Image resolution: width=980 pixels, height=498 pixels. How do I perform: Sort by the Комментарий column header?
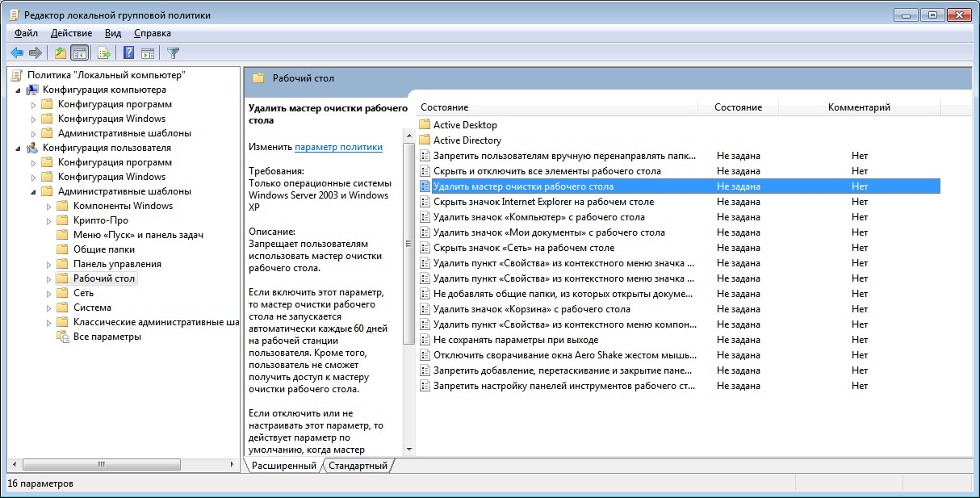859,107
